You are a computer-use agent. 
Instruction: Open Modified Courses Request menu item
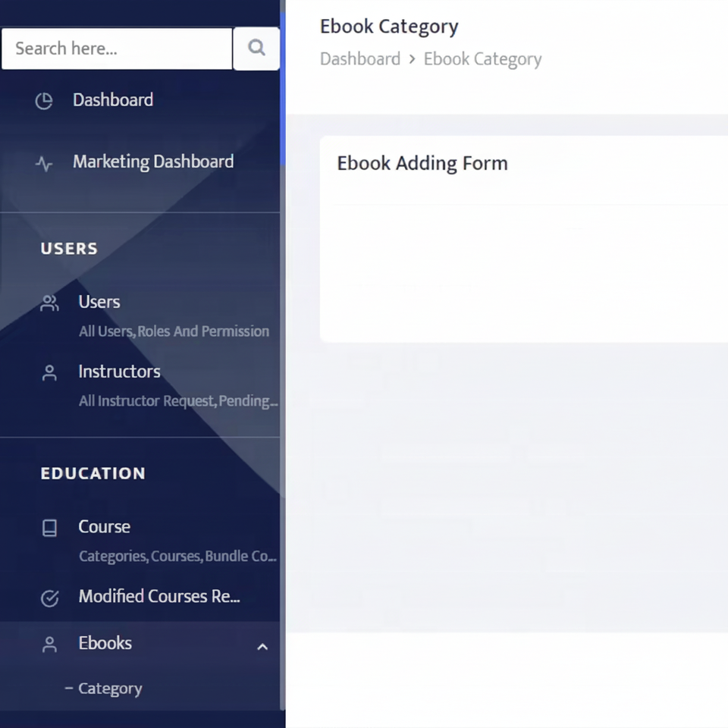159,597
